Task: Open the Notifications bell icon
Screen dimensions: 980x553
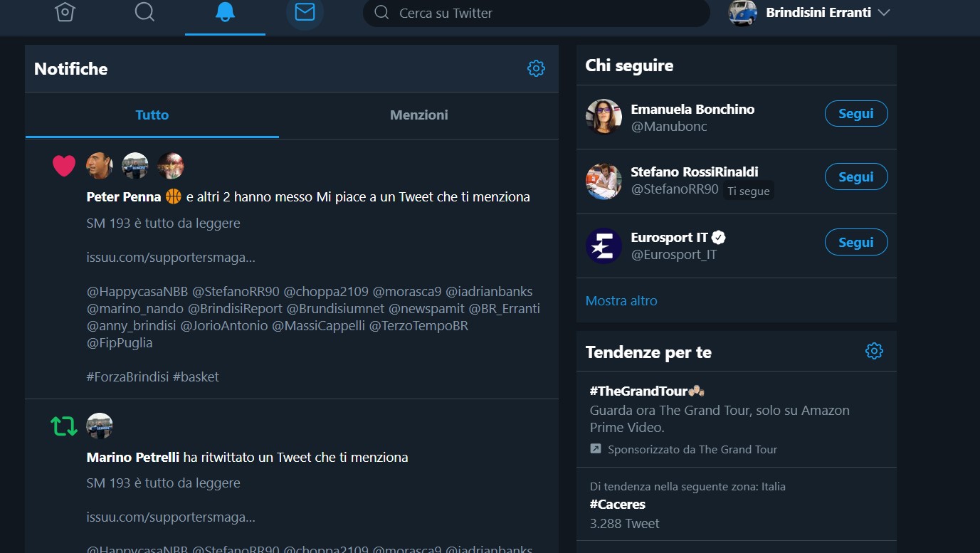Action: click(x=225, y=13)
